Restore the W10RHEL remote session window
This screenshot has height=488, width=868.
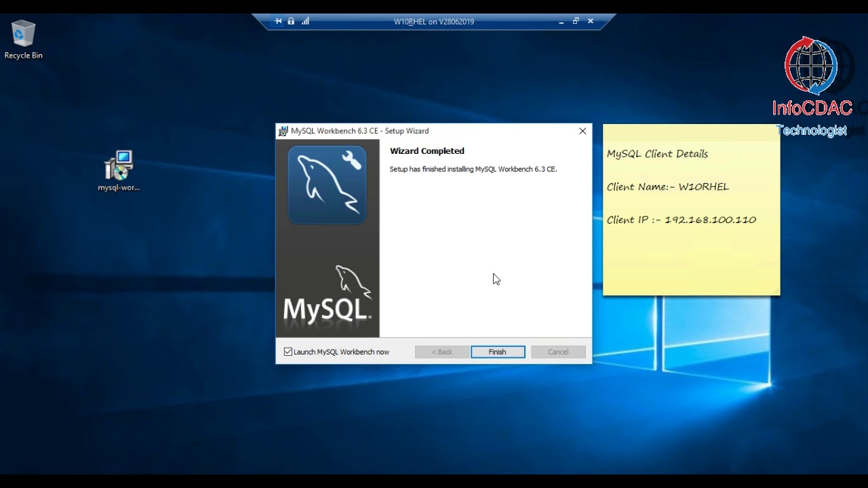[576, 21]
